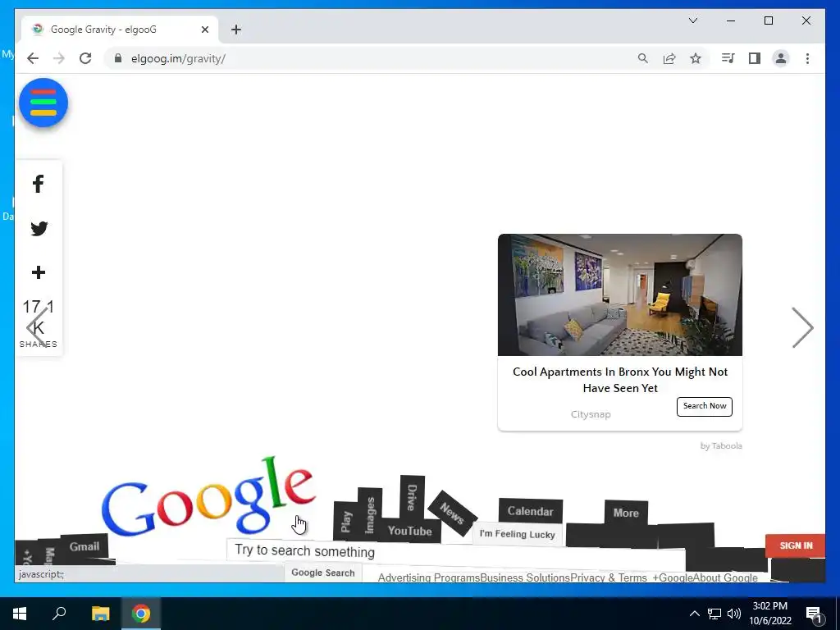The width and height of the screenshot is (840, 630).
Task: Click the Citysnap advertiser label
Action: coord(591,414)
